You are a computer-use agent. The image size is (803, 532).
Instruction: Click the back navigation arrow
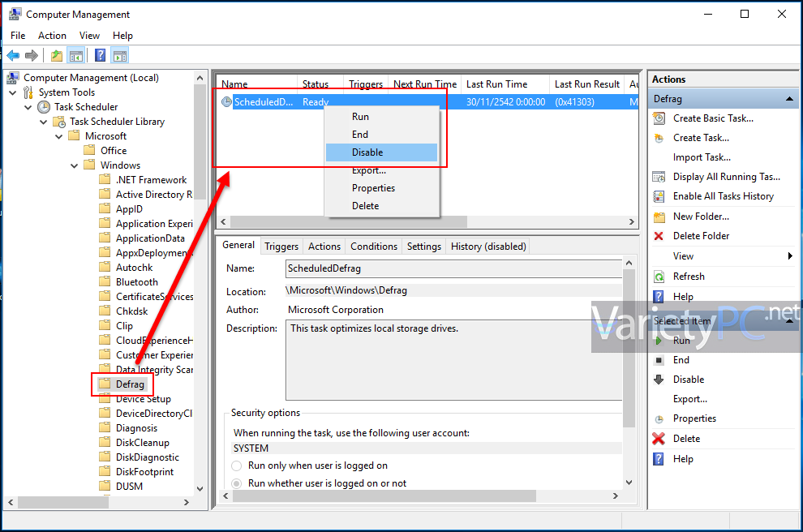tap(12, 54)
